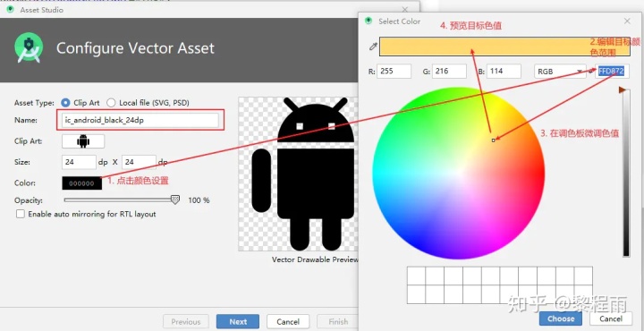Close the Asset Studio window
Viewport: 644px width, 331px height.
pos(405,9)
